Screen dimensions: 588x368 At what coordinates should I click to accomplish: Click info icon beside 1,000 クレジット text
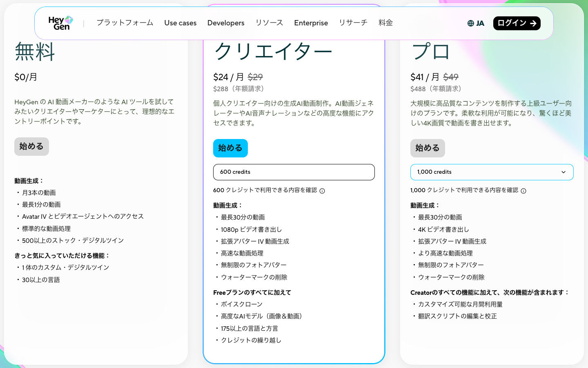coord(523,191)
